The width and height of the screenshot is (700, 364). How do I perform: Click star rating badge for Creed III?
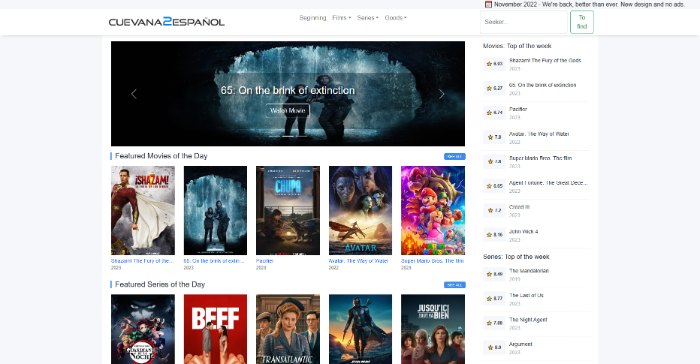point(494,210)
